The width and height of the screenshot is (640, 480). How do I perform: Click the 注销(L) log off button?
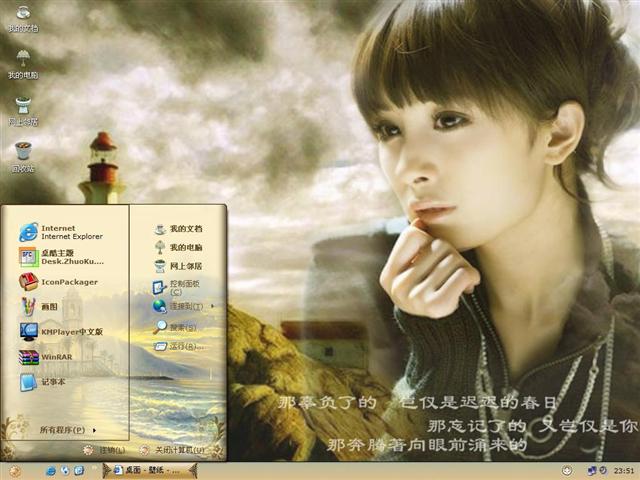104,450
